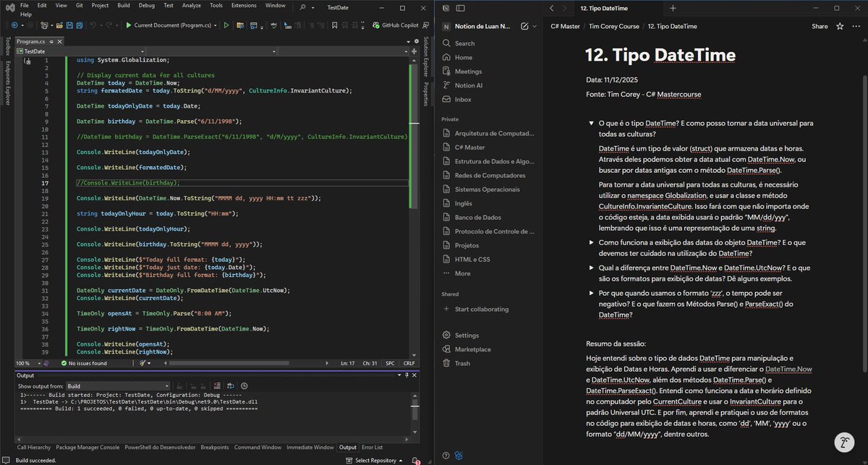Expand the 'Qual a diferença entre DateTime.Now' toggle
Image resolution: width=868 pixels, height=465 pixels.
591,268
